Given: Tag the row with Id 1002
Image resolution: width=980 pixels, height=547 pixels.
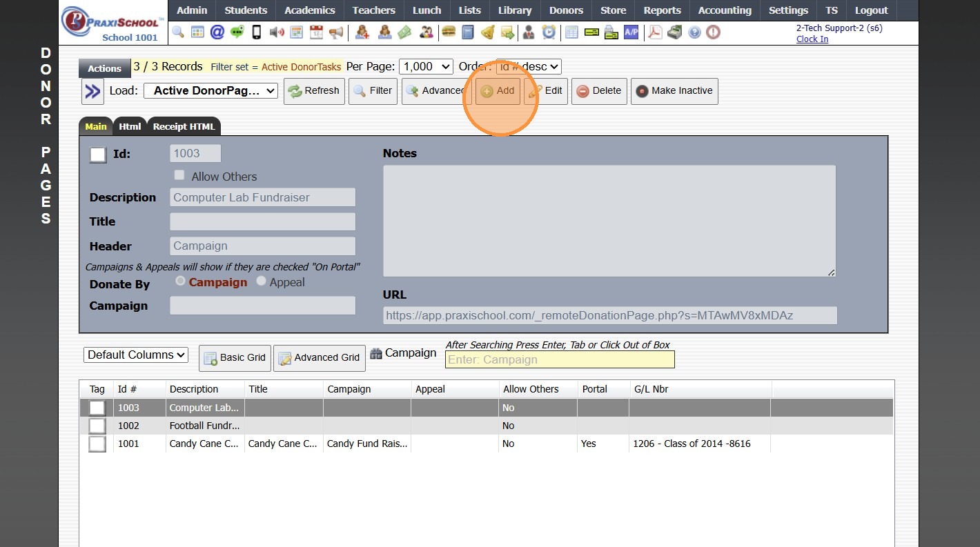Looking at the screenshot, I should point(97,426).
